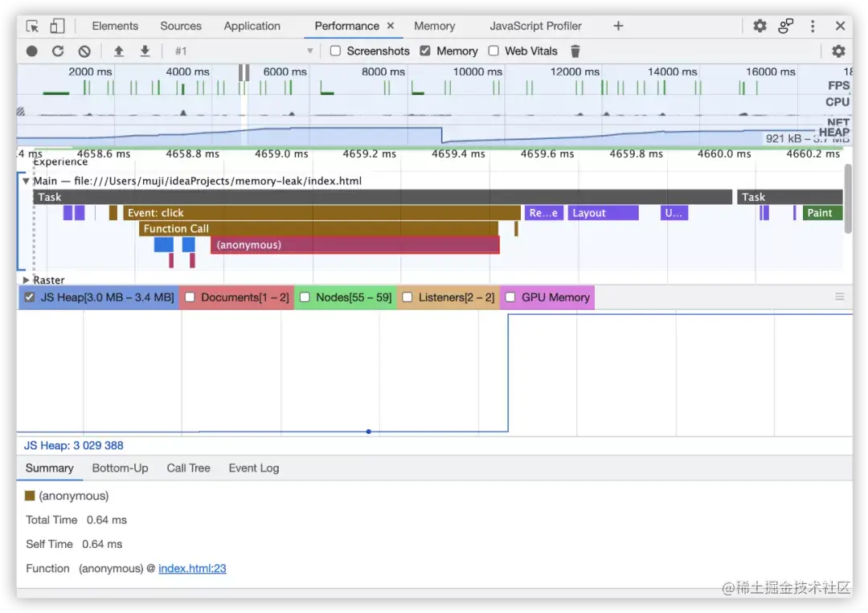Click the JS Heap: 3 029 388 readout
The height and width of the screenshot is (613, 868).
point(74,445)
